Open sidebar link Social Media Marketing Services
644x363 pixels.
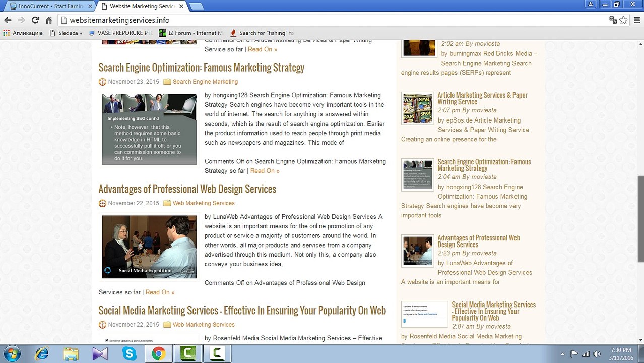click(x=494, y=311)
